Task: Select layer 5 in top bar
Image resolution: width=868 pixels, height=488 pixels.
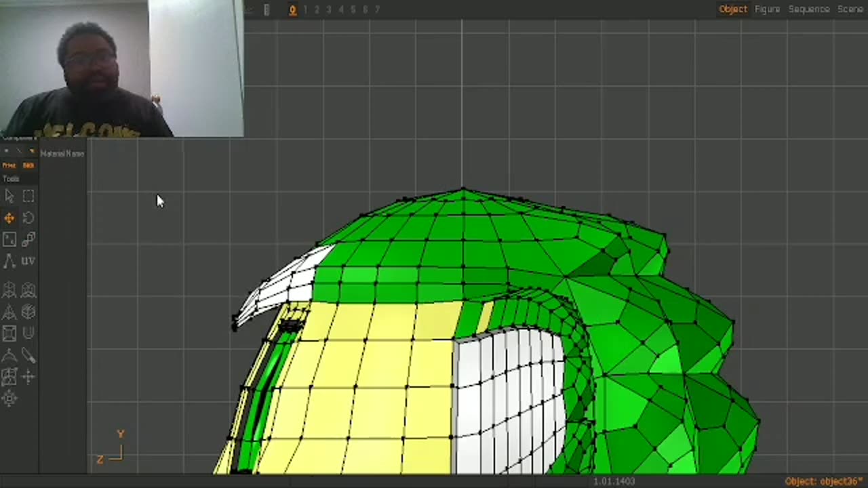Action: (x=353, y=9)
